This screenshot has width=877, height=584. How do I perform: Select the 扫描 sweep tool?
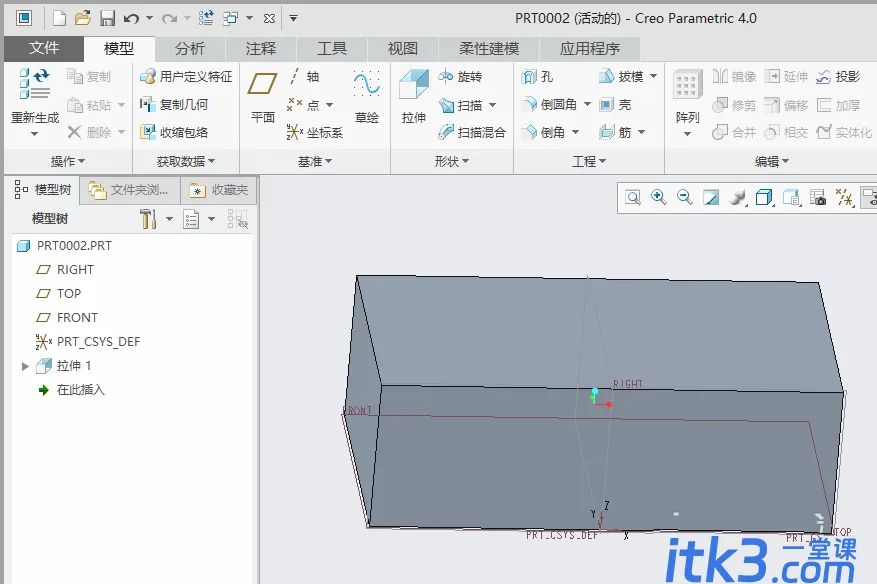[x=460, y=105]
